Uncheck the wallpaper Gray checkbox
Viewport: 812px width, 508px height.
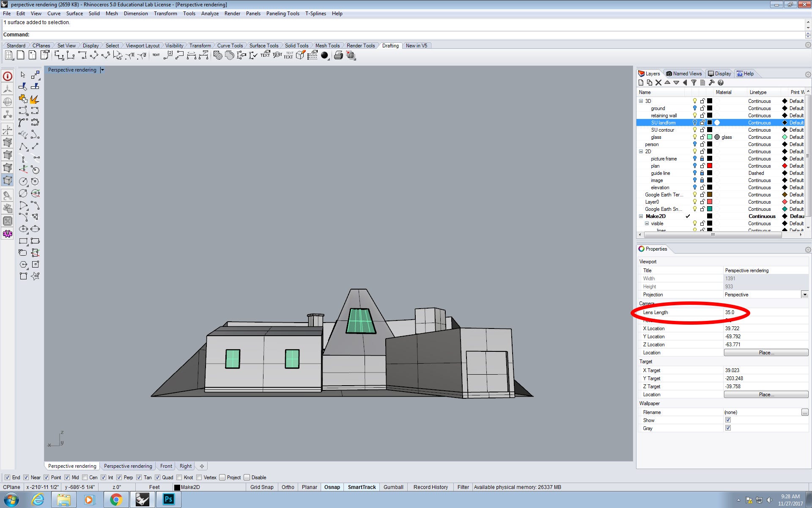728,428
